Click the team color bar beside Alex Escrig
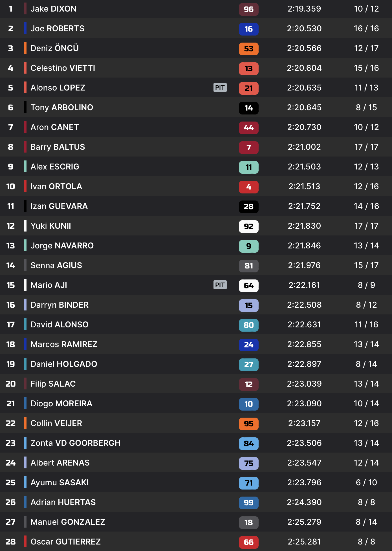Screen dimensions: 392x551 (25, 166)
